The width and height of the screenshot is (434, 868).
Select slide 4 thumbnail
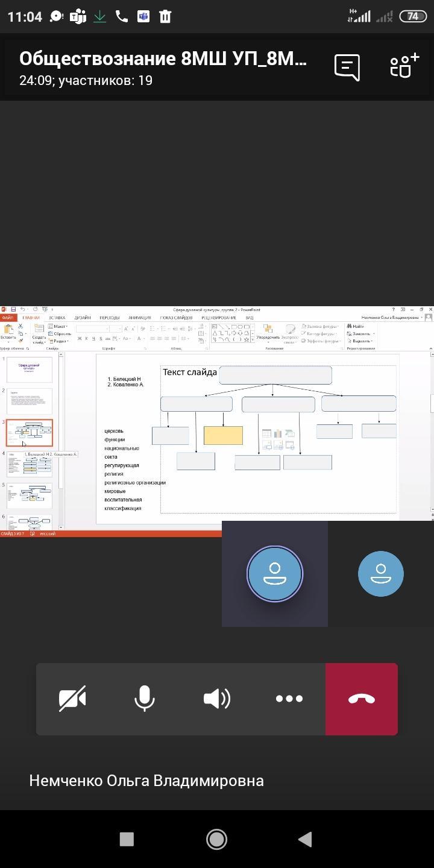tap(30, 464)
